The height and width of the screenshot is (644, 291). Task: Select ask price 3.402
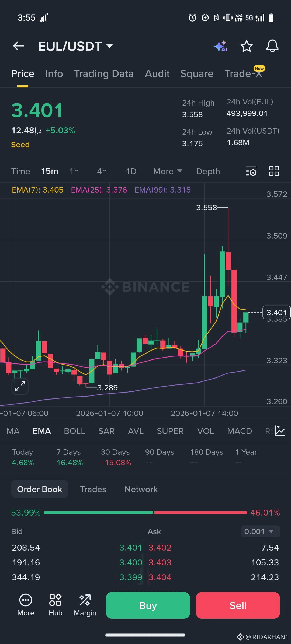[x=160, y=548]
